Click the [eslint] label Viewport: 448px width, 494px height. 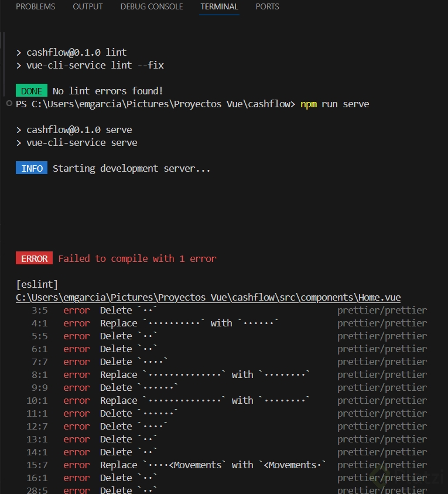click(37, 285)
